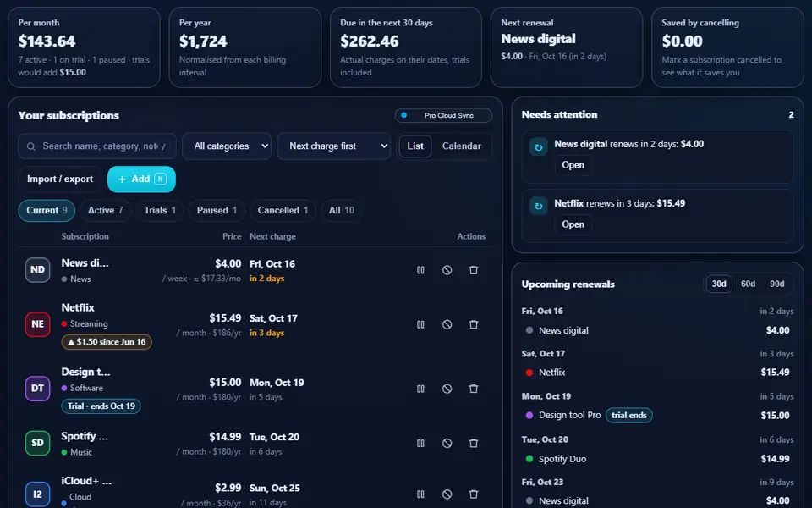Image resolution: width=812 pixels, height=508 pixels.
Task: Select the 90d renewals range
Action: pyautogui.click(x=776, y=284)
